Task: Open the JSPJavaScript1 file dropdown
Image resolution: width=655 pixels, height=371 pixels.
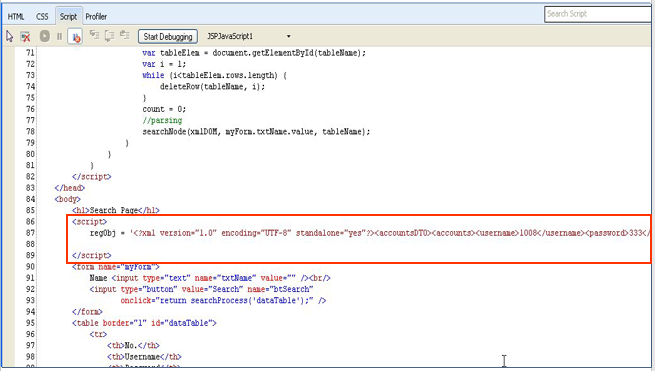Action: click(249, 36)
